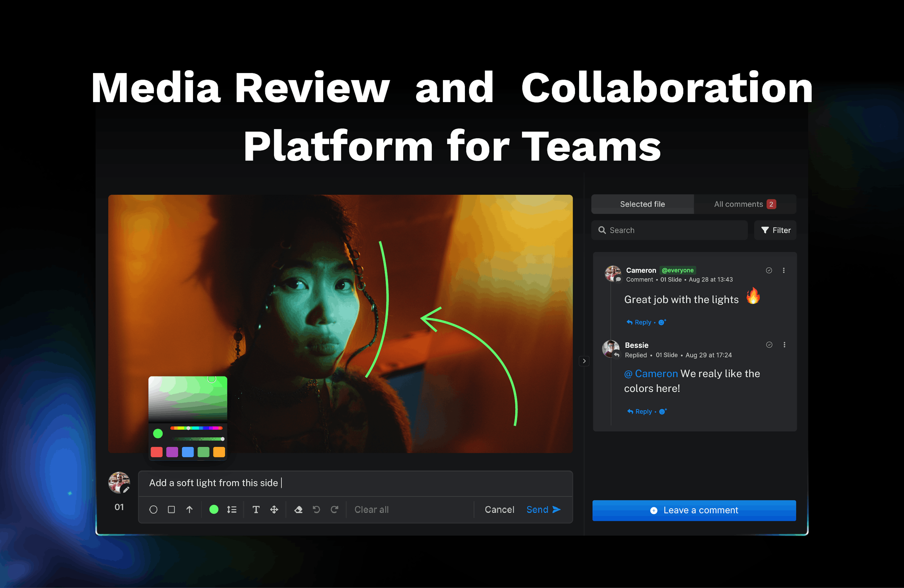Open the stroke thickness settings
This screenshot has width=904, height=588.
232,509
